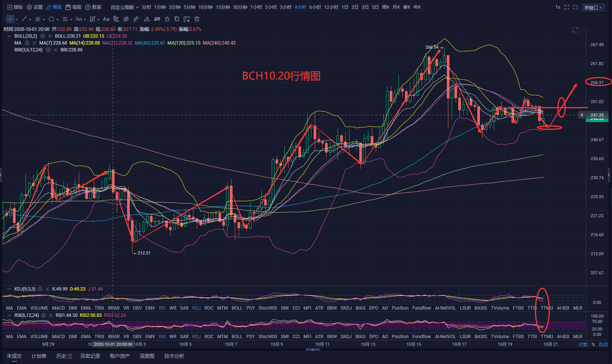Select MACD in the KDJ panel indicator row
The width and height of the screenshot is (612, 364).
[58, 308]
